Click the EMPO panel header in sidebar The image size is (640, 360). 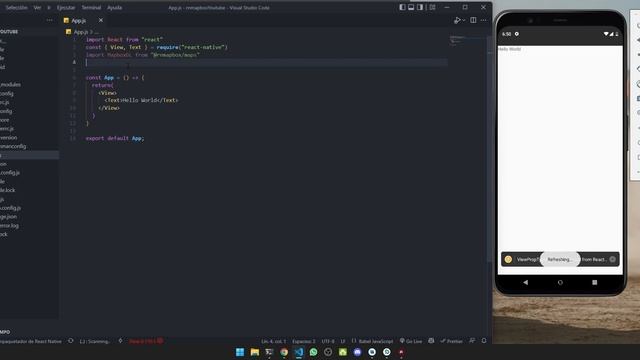pyautogui.click(x=5, y=332)
